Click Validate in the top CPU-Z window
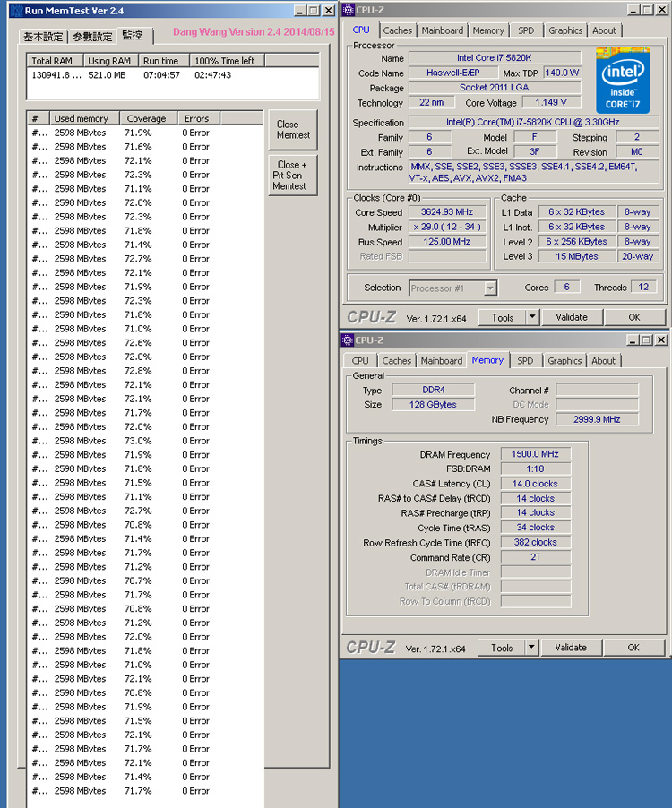 pyautogui.click(x=572, y=317)
